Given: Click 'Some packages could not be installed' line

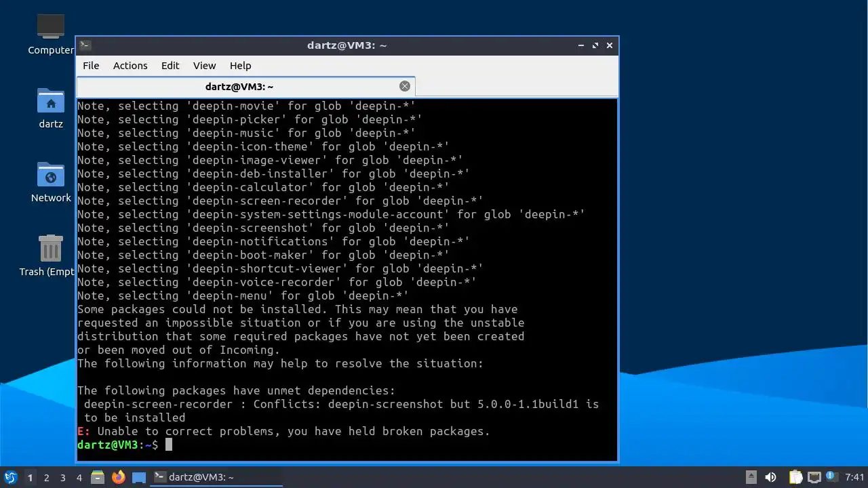Looking at the screenshot, I should [x=297, y=309].
